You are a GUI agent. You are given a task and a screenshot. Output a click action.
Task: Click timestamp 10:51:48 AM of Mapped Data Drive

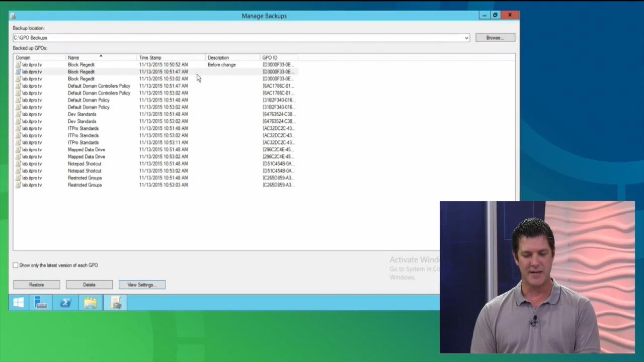tap(164, 149)
